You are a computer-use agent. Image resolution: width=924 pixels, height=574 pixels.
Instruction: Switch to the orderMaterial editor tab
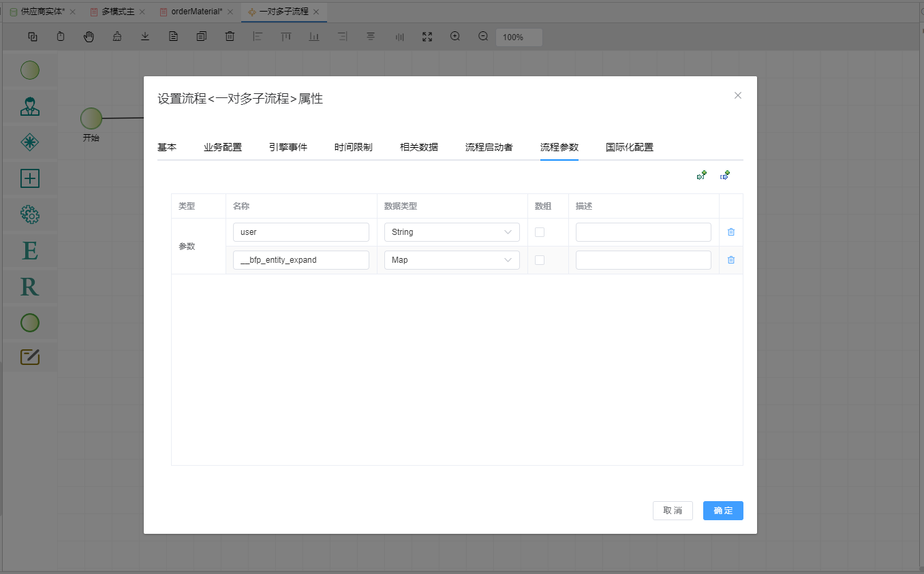point(196,12)
